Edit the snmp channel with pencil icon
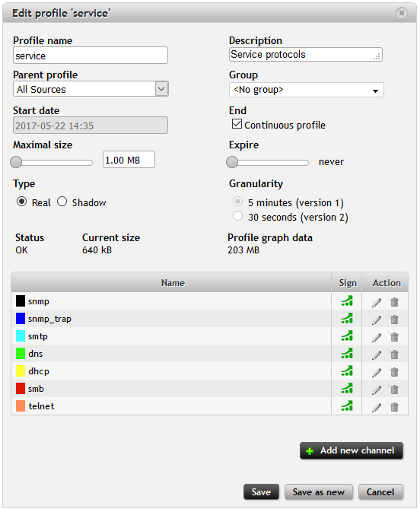 coord(377,302)
